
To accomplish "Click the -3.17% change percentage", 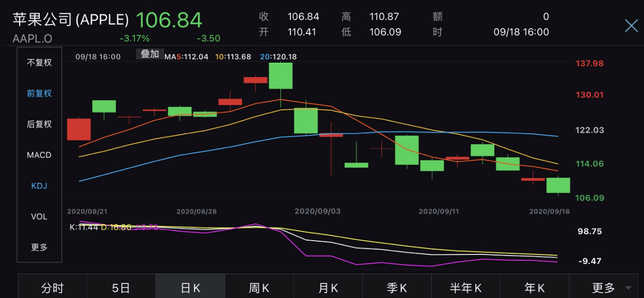I will tap(134, 39).
